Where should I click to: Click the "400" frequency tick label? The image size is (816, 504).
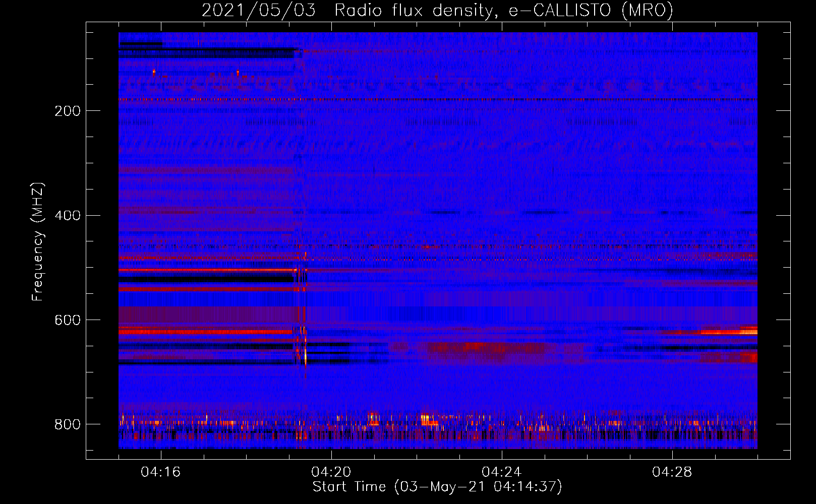click(68, 216)
